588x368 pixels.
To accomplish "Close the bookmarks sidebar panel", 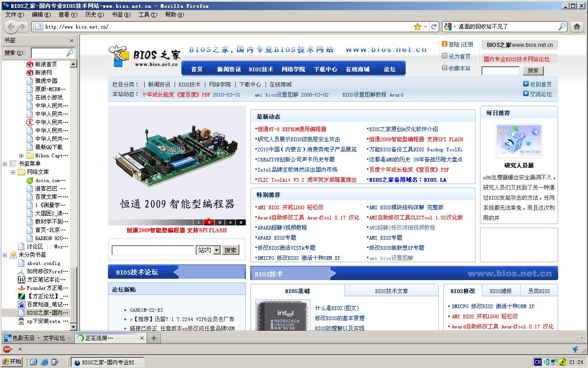I will point(72,40).
